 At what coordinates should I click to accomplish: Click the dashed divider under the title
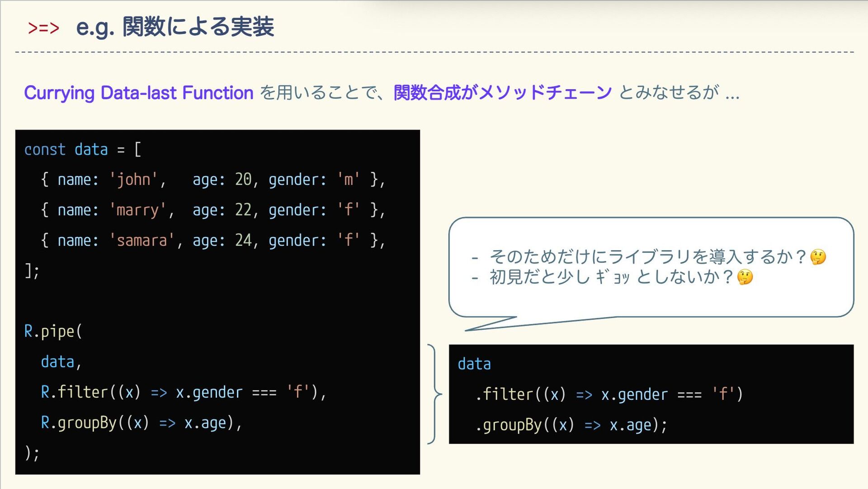pos(434,52)
